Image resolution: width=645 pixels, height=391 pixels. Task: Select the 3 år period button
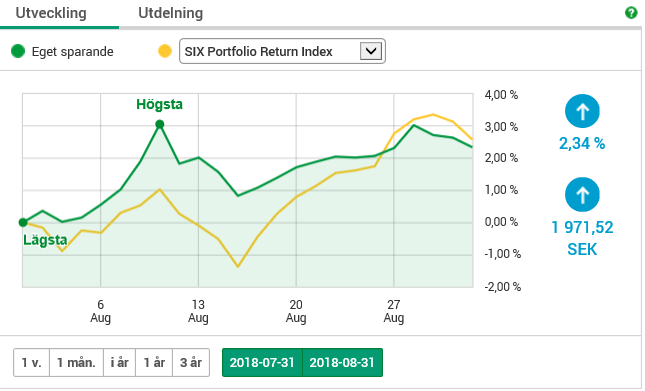[191, 363]
